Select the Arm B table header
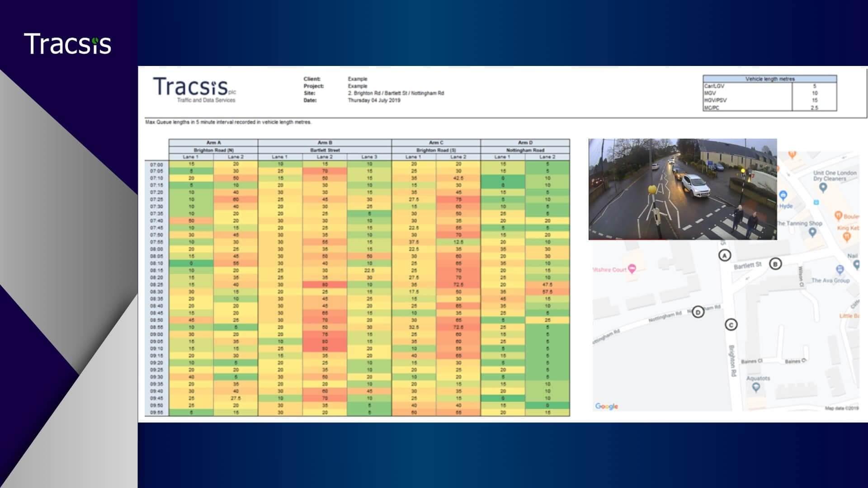868x488 pixels. pyautogui.click(x=325, y=143)
